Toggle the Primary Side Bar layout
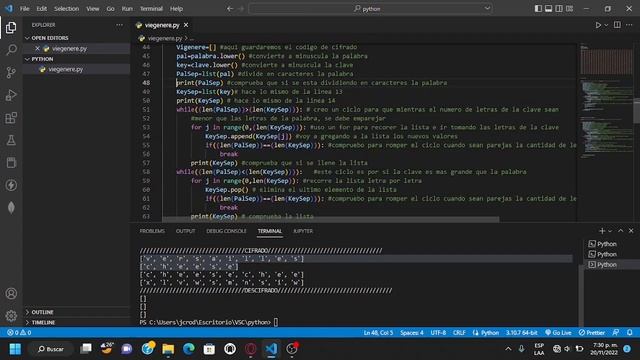The width and height of the screenshot is (640, 360). click(538, 9)
